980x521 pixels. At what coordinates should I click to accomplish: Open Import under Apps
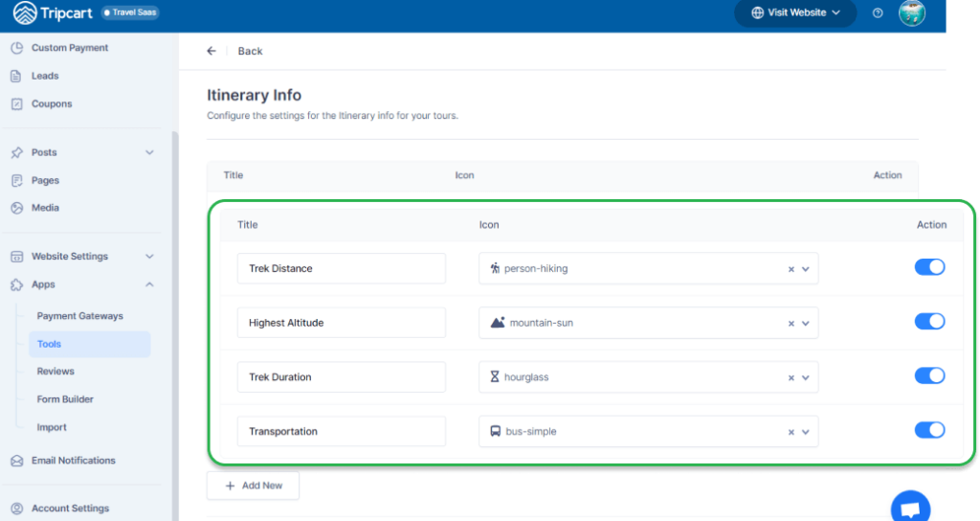pyautogui.click(x=52, y=427)
